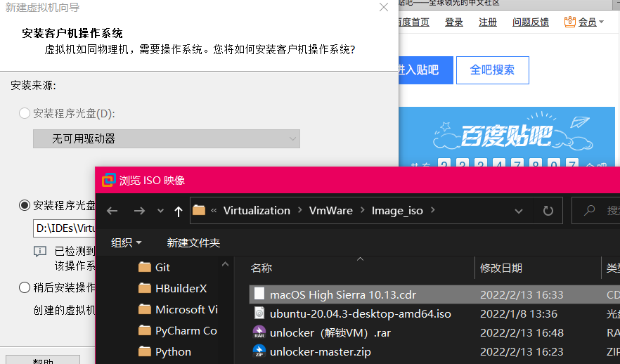Refresh the Image_iso folder view
The image size is (620, 364).
pos(548,211)
